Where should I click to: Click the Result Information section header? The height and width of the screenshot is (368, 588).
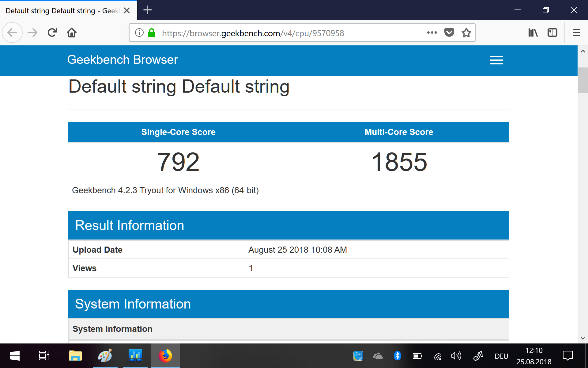[289, 225]
